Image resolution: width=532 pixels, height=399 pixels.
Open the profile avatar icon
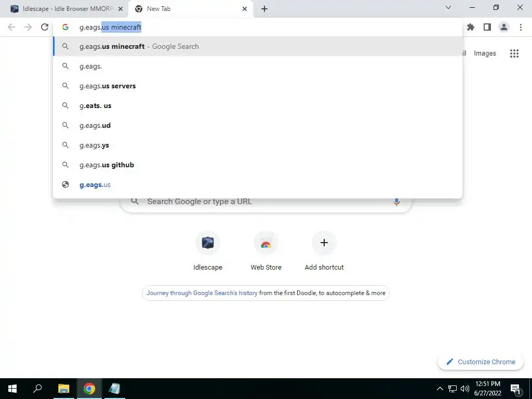coord(504,27)
